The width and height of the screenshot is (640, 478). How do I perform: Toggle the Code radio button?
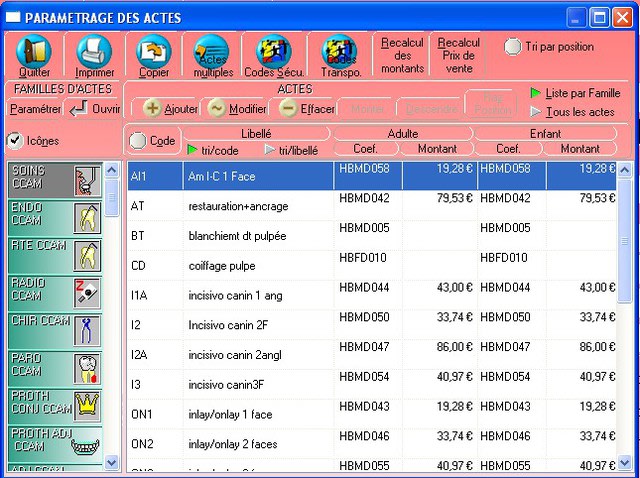point(138,142)
